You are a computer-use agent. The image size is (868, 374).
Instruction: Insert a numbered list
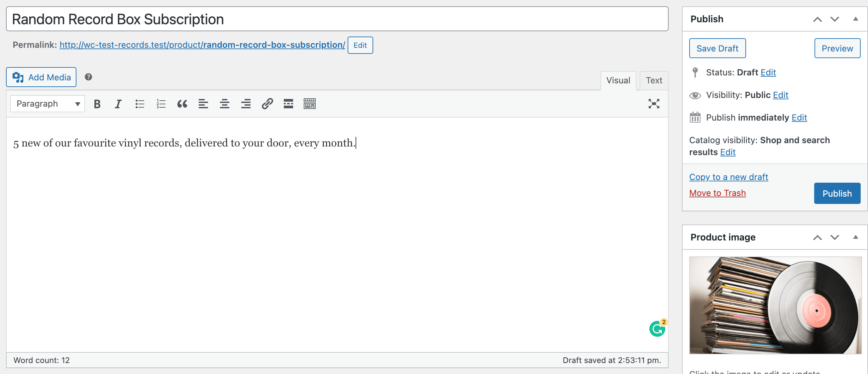click(161, 104)
